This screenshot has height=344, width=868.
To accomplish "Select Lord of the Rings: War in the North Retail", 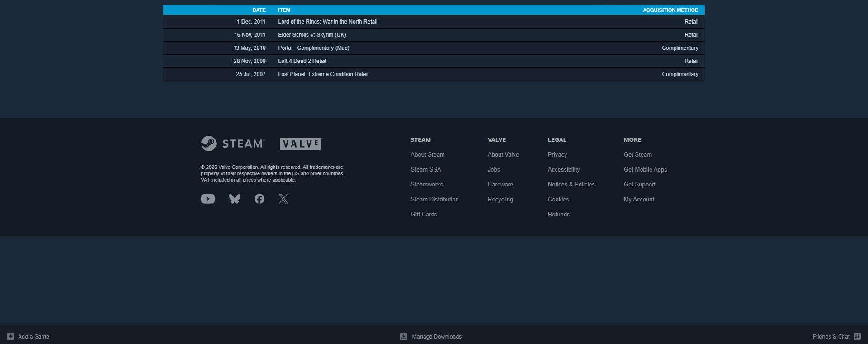I will (328, 22).
